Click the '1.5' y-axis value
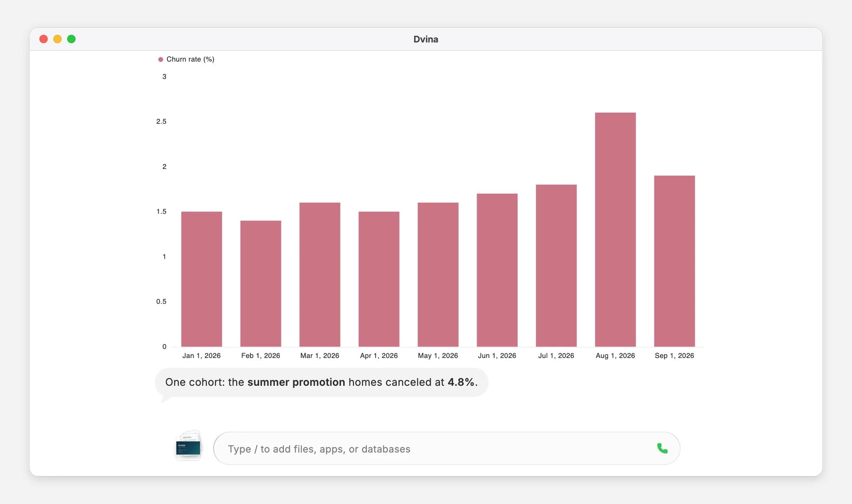The height and width of the screenshot is (504, 852). (x=161, y=212)
